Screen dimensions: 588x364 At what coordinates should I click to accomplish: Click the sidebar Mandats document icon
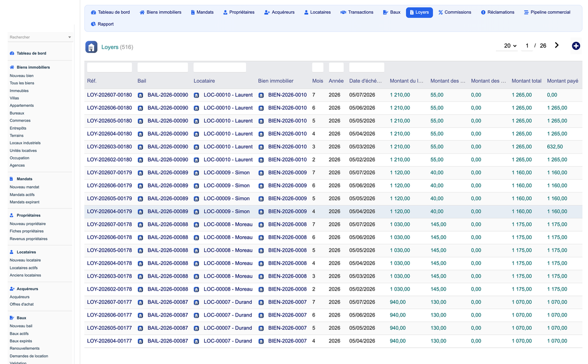(12, 179)
